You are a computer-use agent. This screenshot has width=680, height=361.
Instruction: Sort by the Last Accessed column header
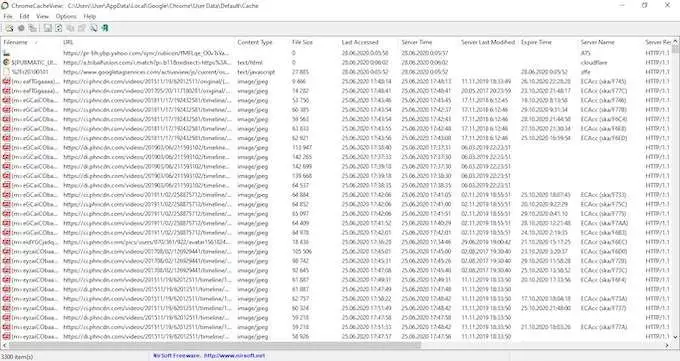click(x=369, y=42)
